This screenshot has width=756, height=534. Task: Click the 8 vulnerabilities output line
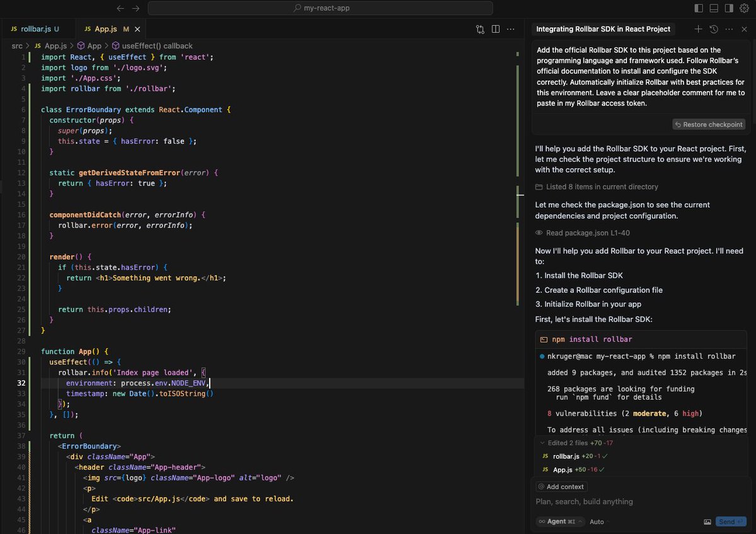[x=625, y=414]
